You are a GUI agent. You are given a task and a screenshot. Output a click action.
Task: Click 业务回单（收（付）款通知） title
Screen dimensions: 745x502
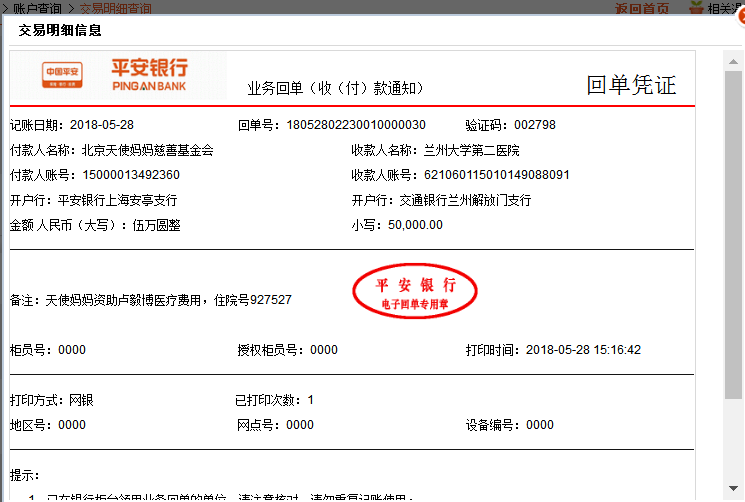pos(335,88)
